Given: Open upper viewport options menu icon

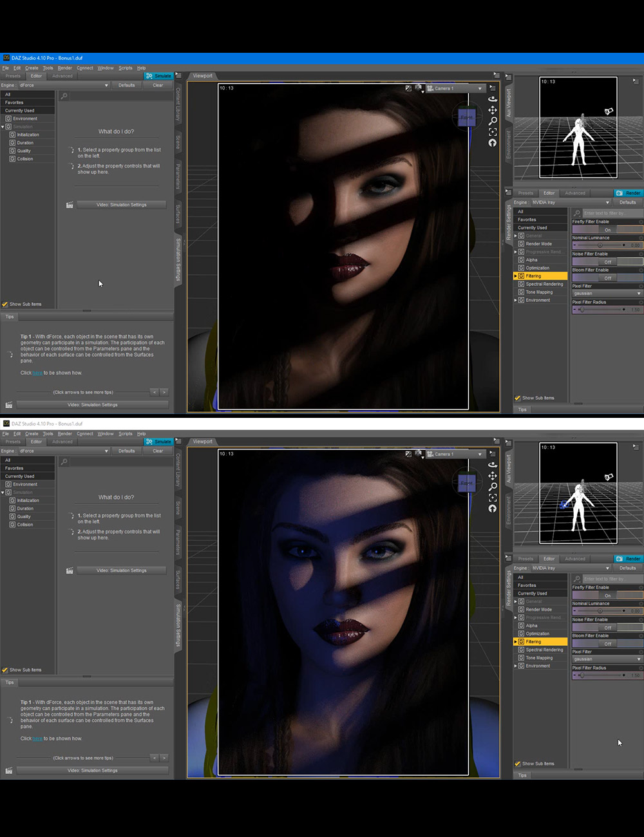Looking at the screenshot, I should (x=493, y=88).
